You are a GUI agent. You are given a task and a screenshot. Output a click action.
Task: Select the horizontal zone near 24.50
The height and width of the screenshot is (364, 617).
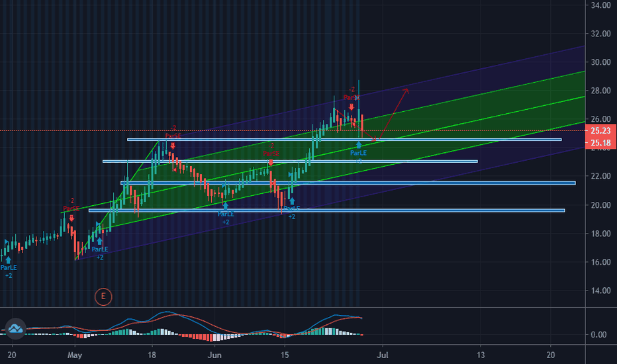(344, 140)
